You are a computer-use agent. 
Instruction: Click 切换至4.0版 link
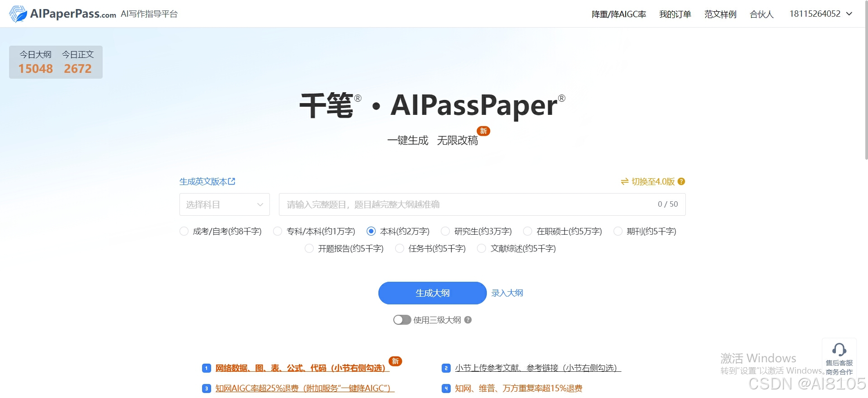coord(653,181)
